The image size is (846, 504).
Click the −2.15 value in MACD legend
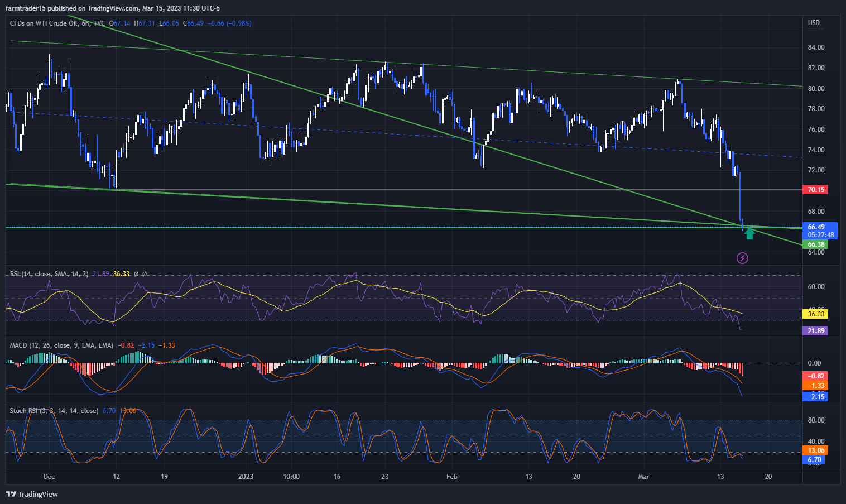pyautogui.click(x=147, y=345)
